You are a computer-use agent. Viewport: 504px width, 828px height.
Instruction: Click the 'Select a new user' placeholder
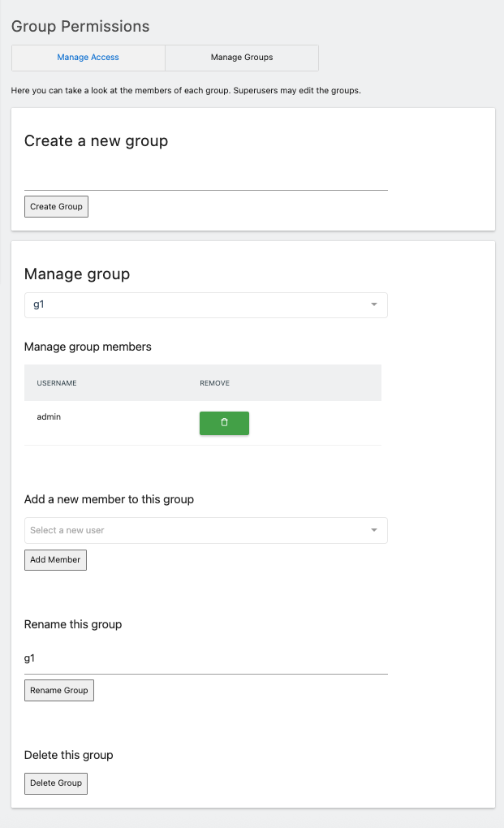click(67, 530)
